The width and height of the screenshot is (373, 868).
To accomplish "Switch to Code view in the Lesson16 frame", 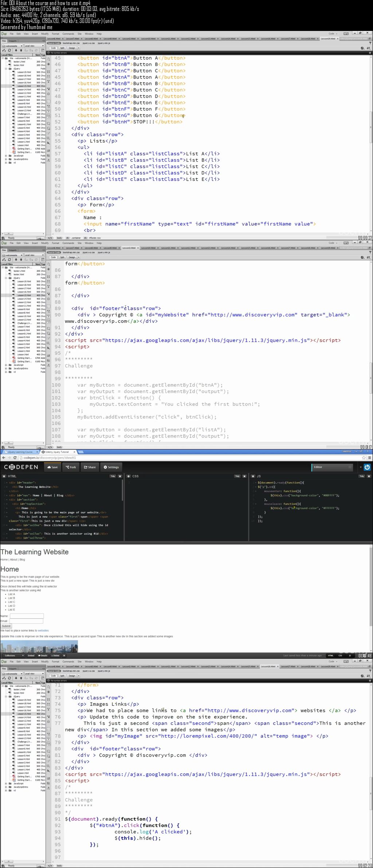I will click(x=53, y=675).
